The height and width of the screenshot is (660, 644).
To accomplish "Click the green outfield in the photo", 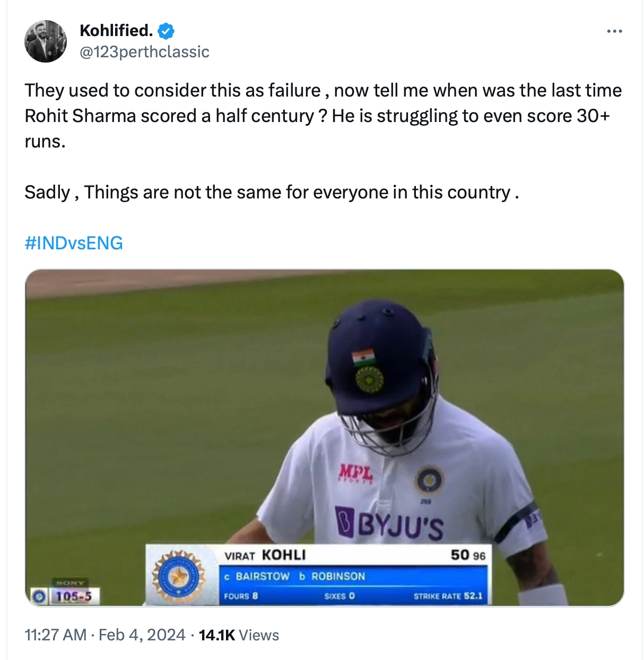I will 159,398.
